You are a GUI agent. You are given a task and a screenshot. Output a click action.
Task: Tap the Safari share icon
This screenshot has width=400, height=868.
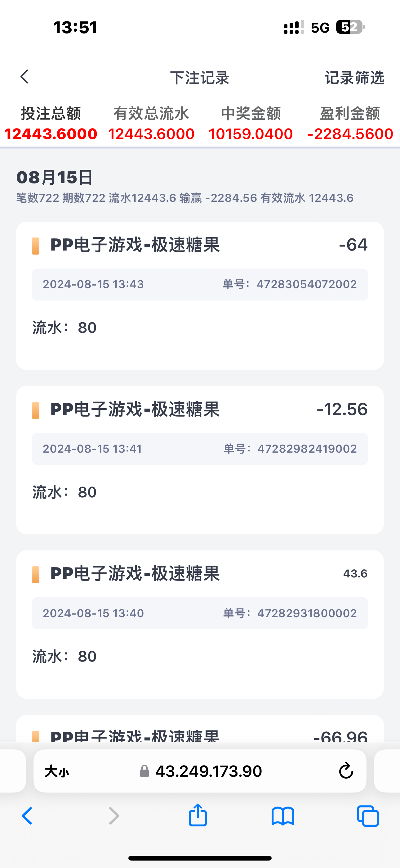point(198,816)
